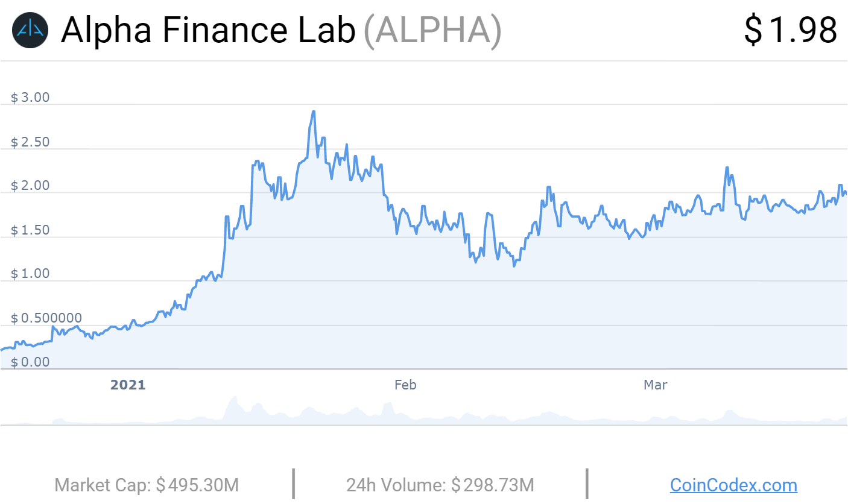Click the $2.50 y-axis label

point(30,142)
